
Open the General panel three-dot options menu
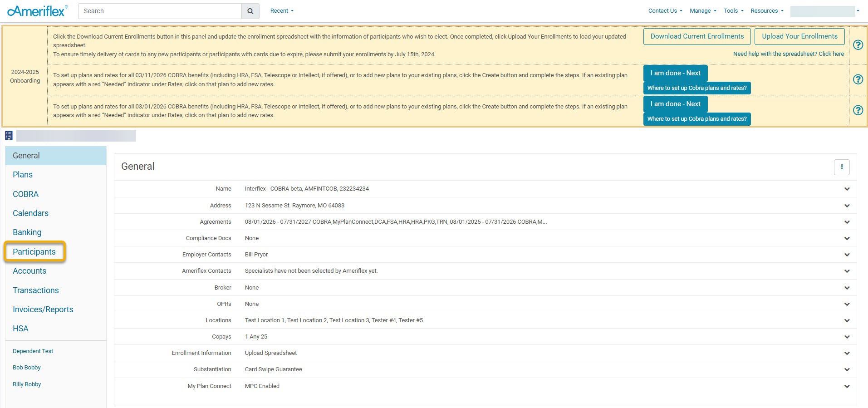click(x=841, y=167)
